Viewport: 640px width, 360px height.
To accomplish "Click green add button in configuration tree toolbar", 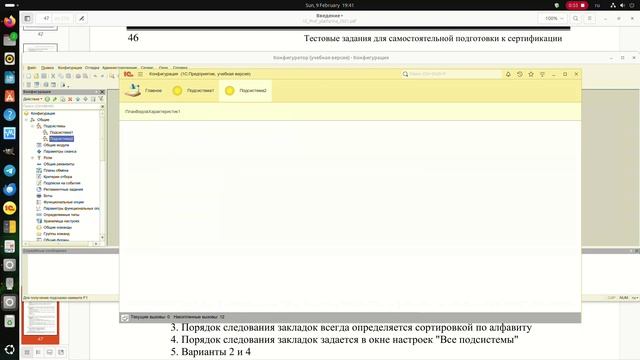I will [47, 99].
